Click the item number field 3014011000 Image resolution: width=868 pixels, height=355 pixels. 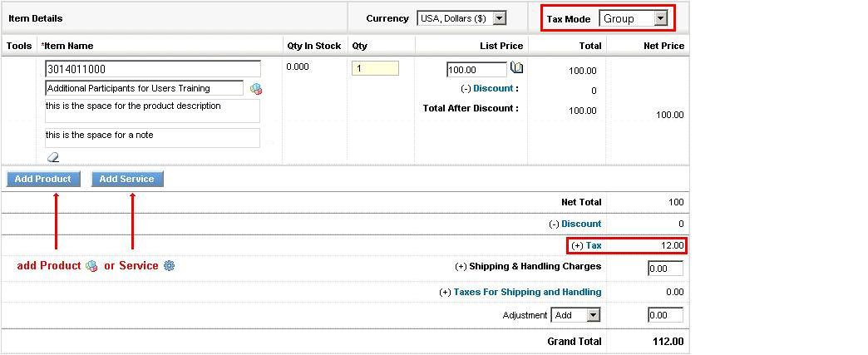pyautogui.click(x=153, y=69)
